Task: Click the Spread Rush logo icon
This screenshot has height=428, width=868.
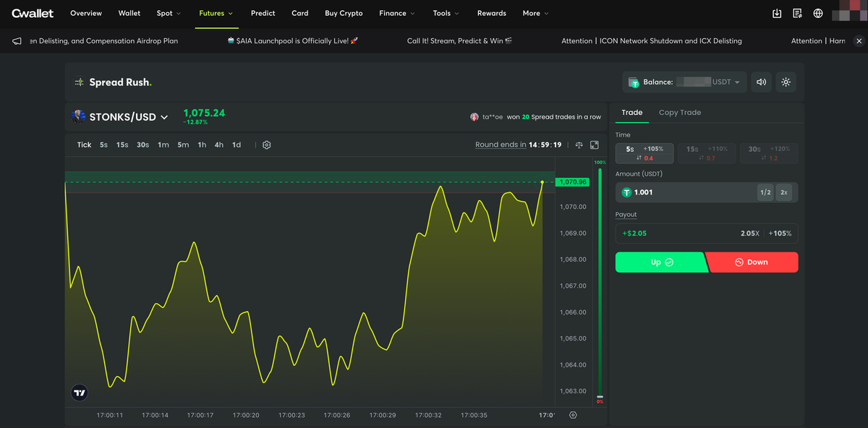Action: (80, 82)
